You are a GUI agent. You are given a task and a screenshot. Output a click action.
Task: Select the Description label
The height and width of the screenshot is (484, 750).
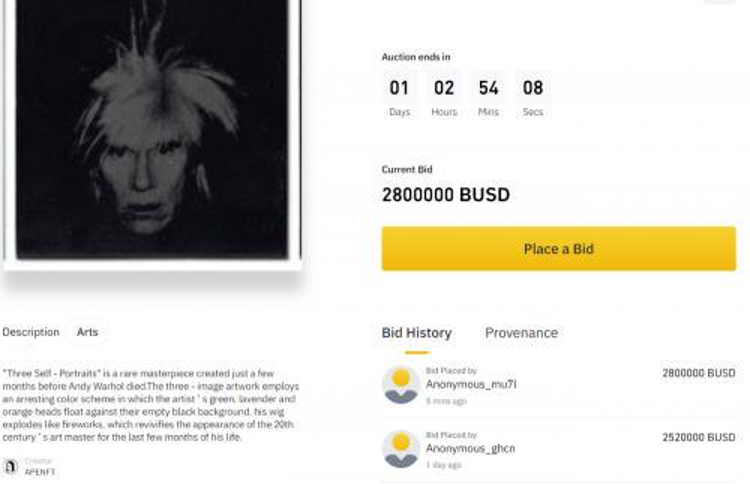pyautogui.click(x=31, y=332)
